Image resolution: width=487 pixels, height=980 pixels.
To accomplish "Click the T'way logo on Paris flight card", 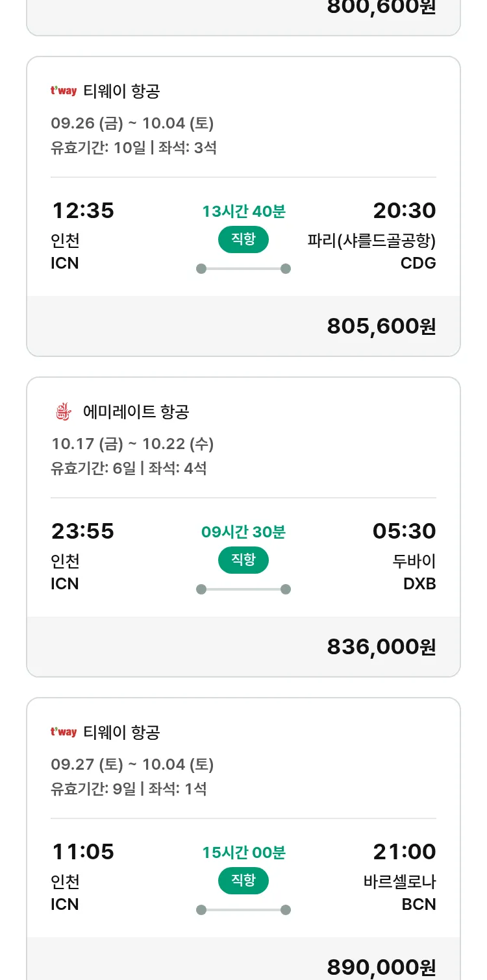I will coord(64,91).
